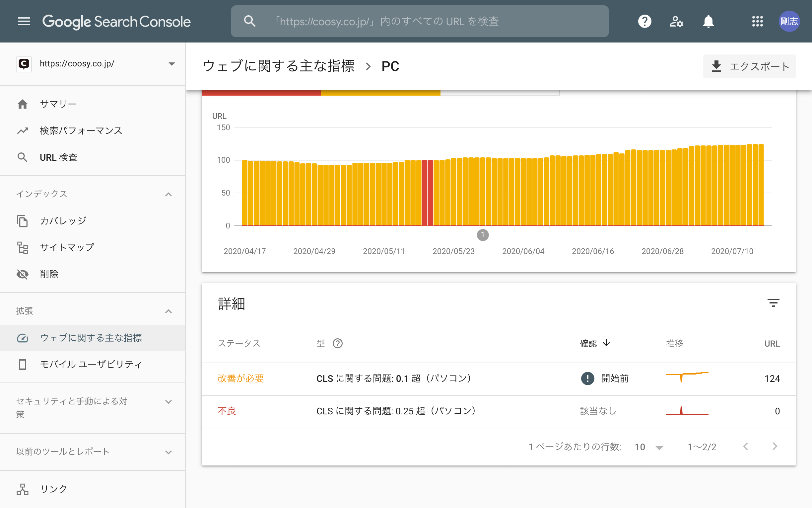Focus the URL inspection search field
Viewport: 812px width, 508px height.
[x=419, y=21]
